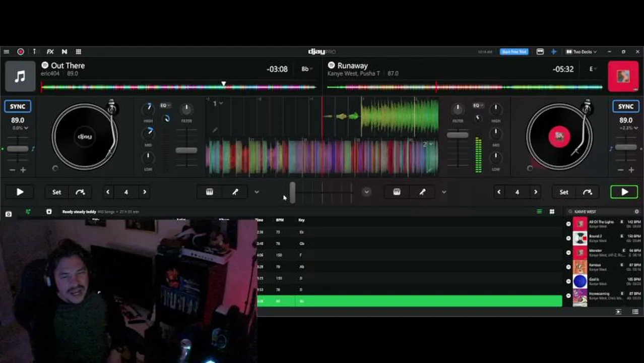The image size is (644, 363).
Task: Switch library to grid view
Action: pos(552,212)
